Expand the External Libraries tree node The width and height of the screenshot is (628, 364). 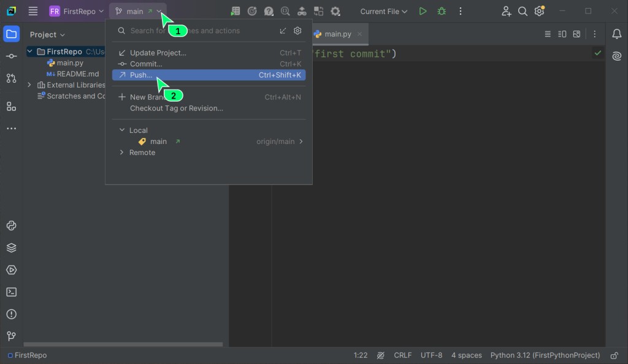tap(29, 85)
